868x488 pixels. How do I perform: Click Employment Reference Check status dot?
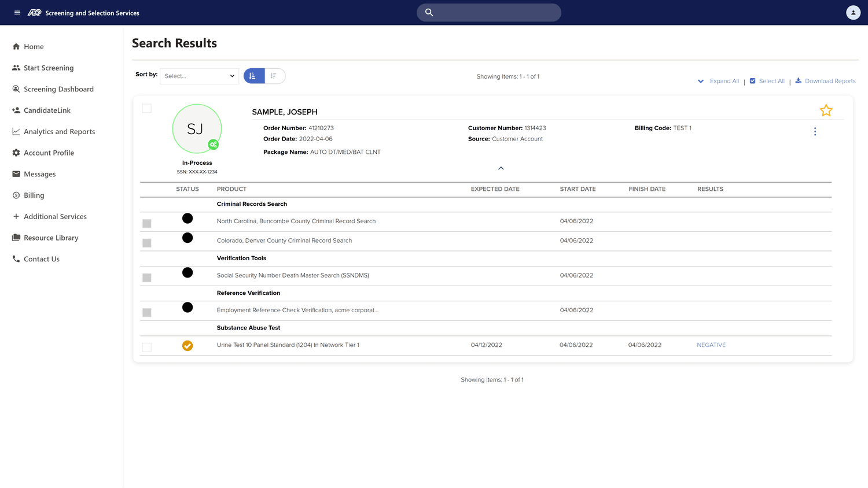[x=187, y=307]
